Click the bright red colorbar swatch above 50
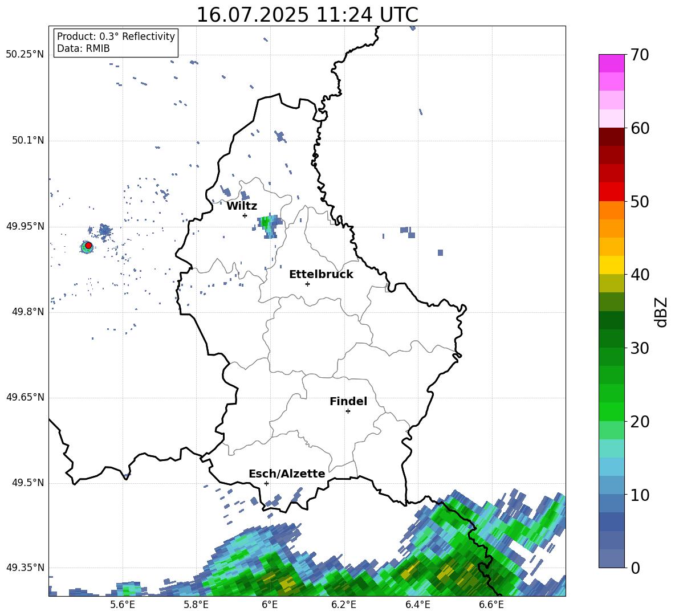 (612, 192)
